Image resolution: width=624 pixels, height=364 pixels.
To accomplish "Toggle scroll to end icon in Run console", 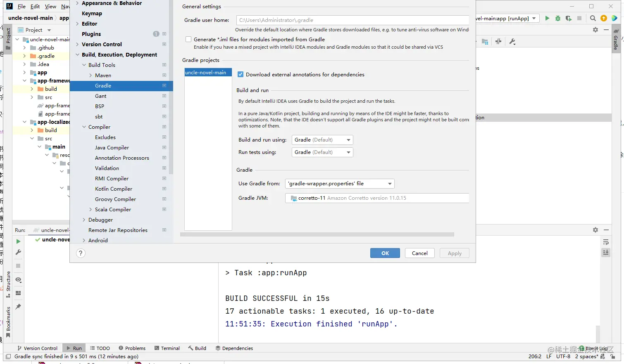I will click(x=606, y=252).
